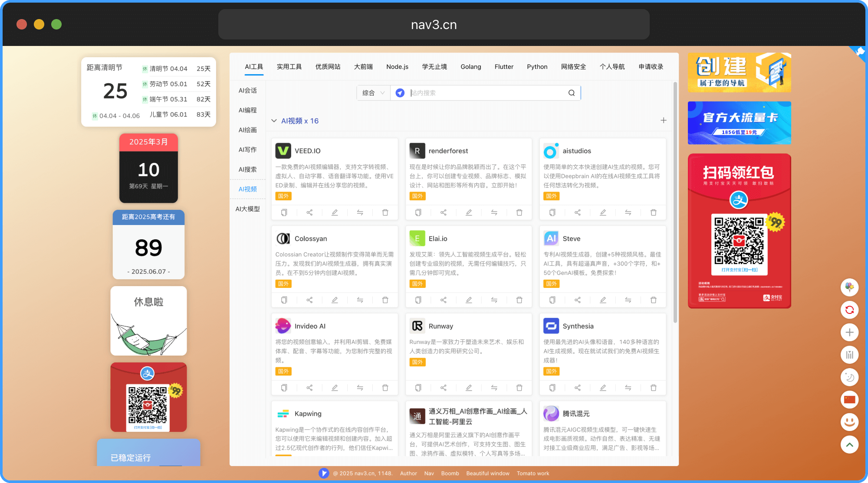The width and height of the screenshot is (868, 483).
Task: Click the copy icon under VEED.IO card
Action: pos(284,212)
